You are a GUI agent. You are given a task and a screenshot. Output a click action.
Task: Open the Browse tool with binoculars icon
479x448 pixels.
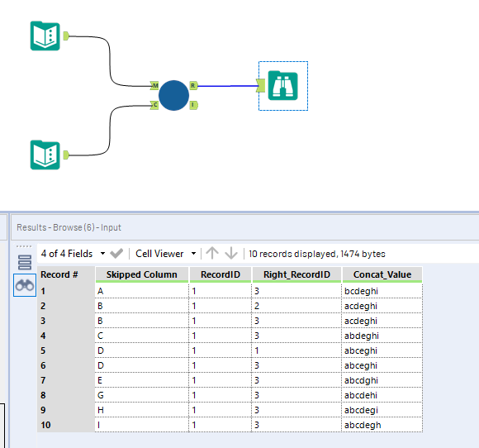[283, 86]
